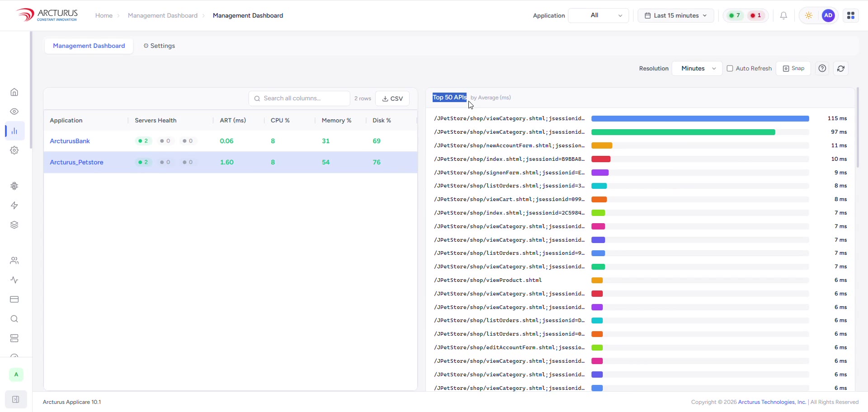868x412 pixels.
Task: Select the viewCart.shtml API entry
Action: tap(509, 199)
